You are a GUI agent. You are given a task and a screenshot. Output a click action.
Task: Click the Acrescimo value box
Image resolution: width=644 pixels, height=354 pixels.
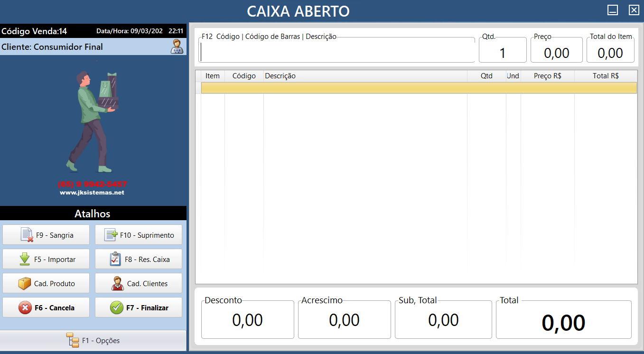[x=344, y=320]
